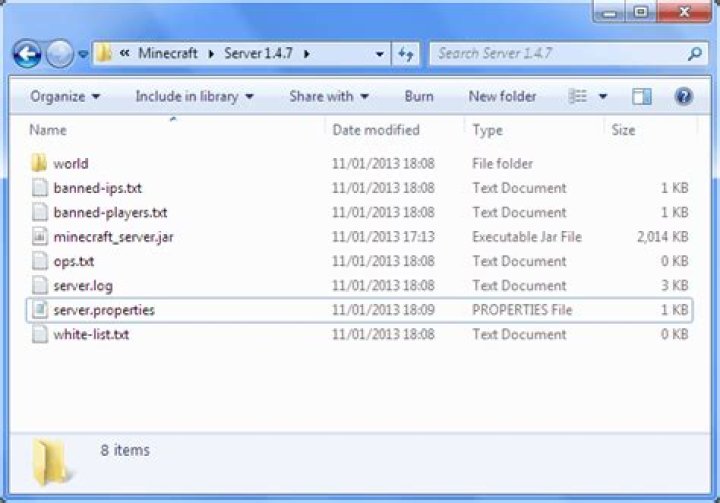Image resolution: width=720 pixels, height=503 pixels.
Task: Refresh the folder with the refresh icon
Action: tap(405, 54)
